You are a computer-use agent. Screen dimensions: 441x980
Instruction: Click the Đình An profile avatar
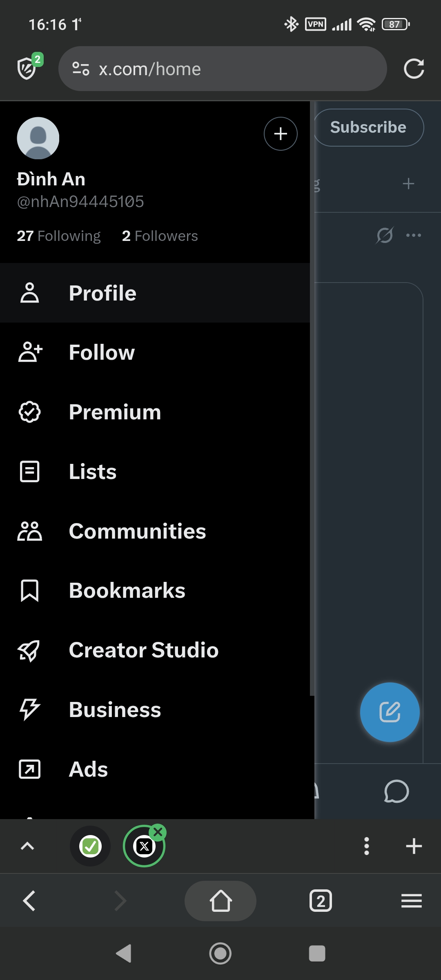point(38,138)
